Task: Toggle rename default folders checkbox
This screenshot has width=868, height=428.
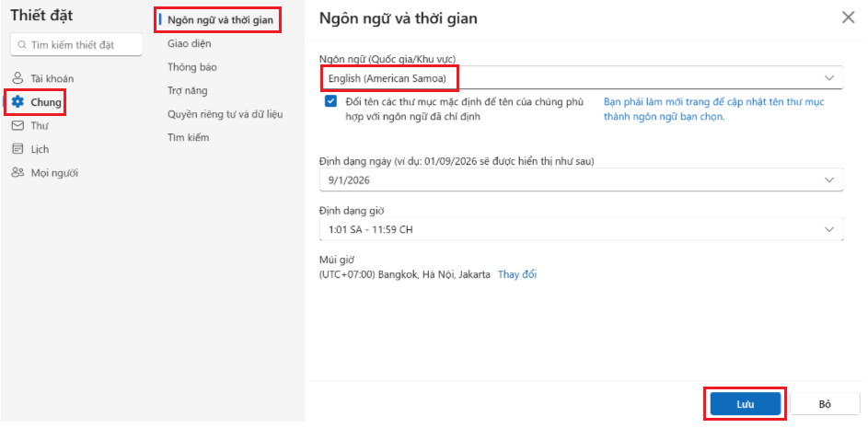Action: 331,101
